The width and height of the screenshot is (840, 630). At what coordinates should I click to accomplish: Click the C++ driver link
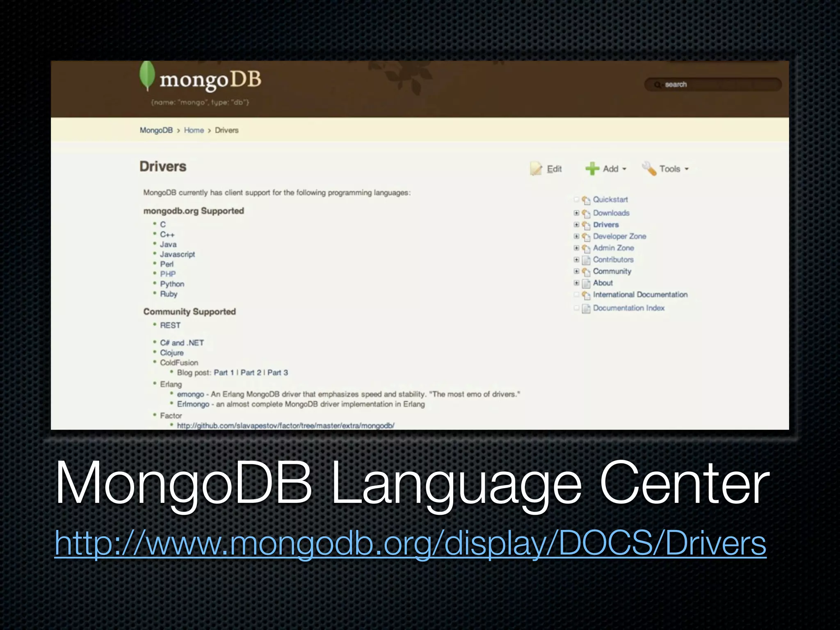coord(167,235)
